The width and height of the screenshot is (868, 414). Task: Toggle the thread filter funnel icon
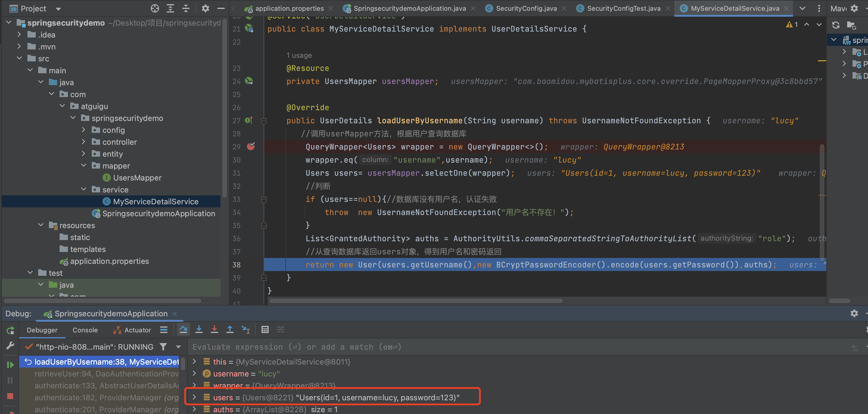pos(163,347)
